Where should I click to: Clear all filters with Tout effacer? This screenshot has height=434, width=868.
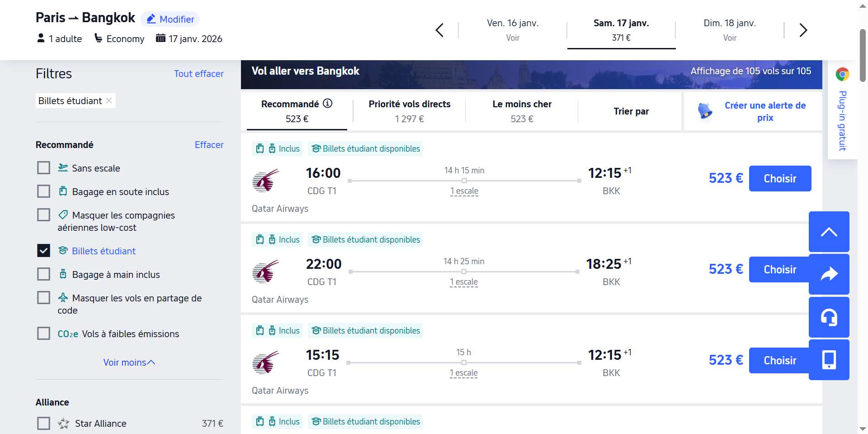tap(198, 73)
